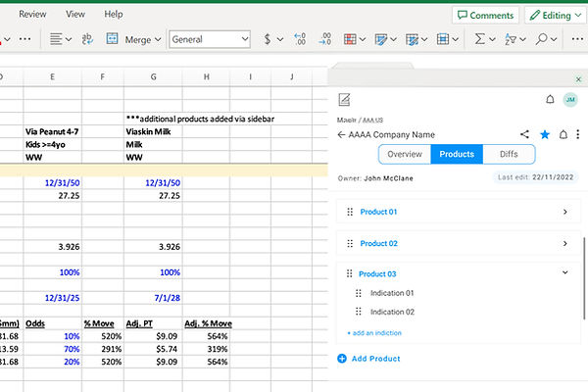The width and height of the screenshot is (588, 392).
Task: Open the Cell styles icon
Action: coord(412,39)
